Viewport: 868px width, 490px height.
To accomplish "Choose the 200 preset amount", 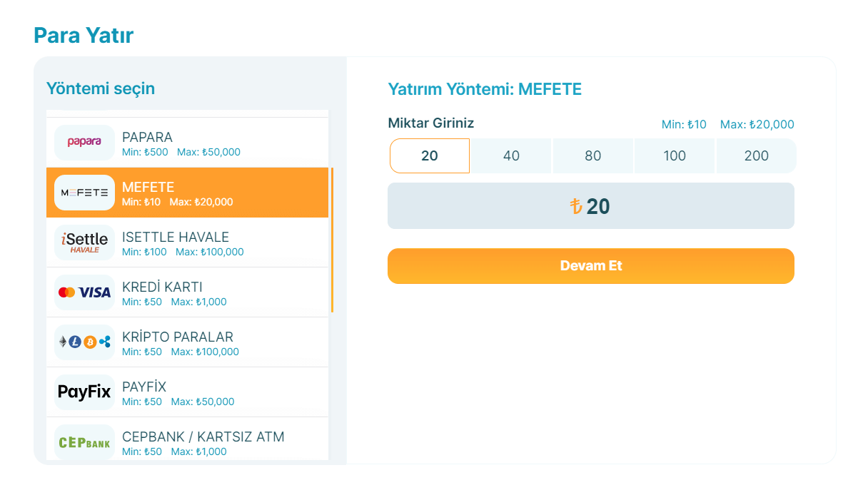I will pyautogui.click(x=756, y=155).
